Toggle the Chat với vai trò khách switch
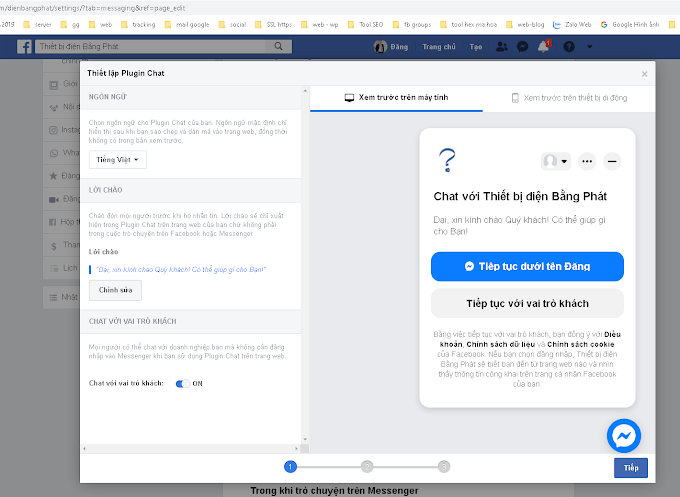The width and height of the screenshot is (680, 497). pos(183,383)
